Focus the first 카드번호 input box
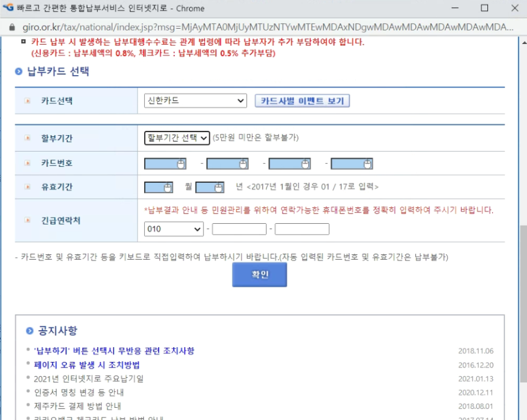527x420 pixels. 165,164
